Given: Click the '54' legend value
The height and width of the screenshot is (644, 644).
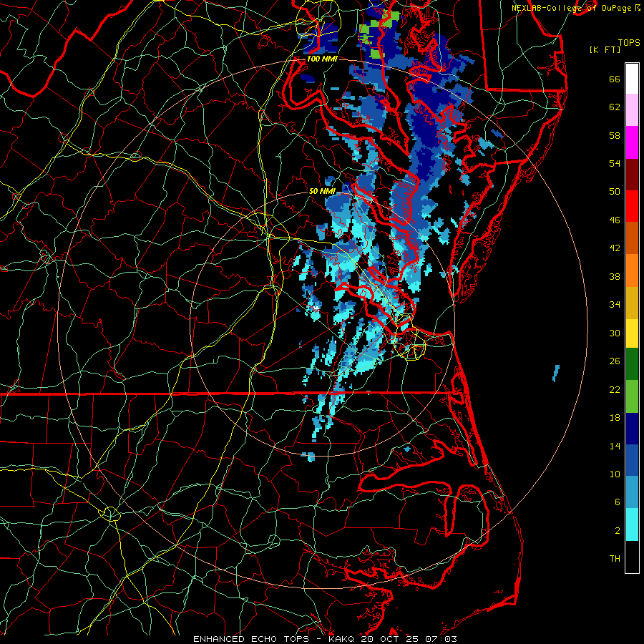Looking at the screenshot, I should point(615,163).
